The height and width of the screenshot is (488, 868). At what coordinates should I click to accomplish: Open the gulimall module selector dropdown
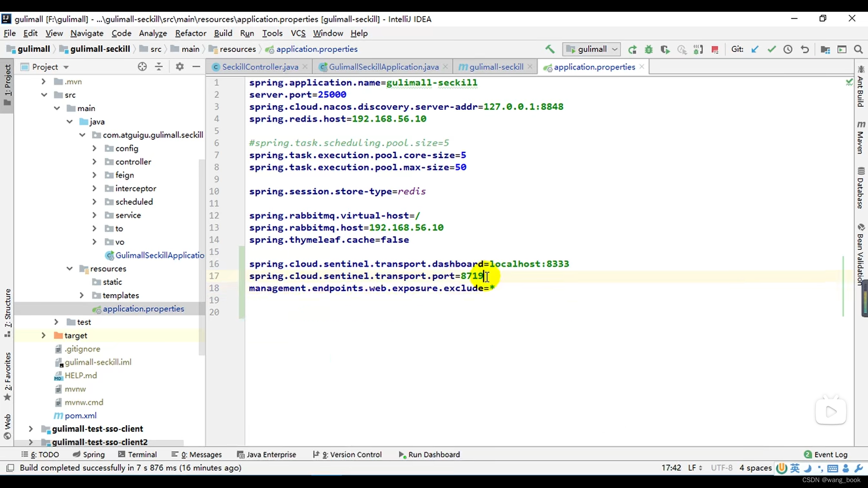[591, 49]
